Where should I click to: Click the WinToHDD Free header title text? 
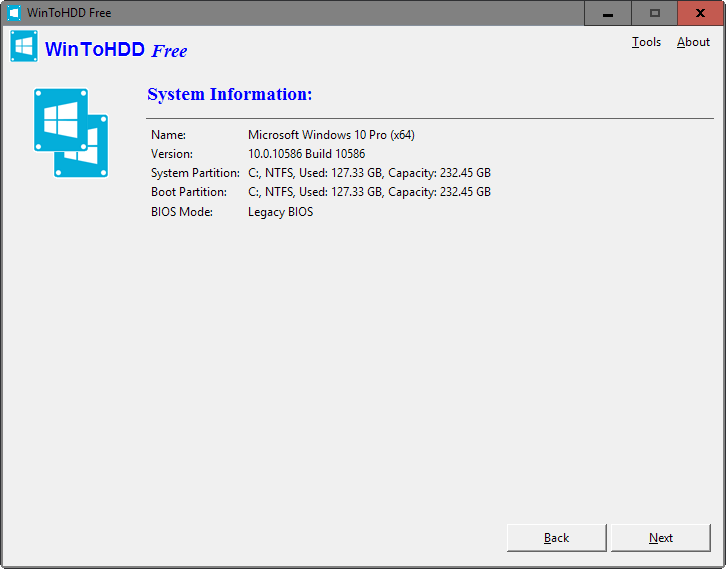click(x=116, y=50)
